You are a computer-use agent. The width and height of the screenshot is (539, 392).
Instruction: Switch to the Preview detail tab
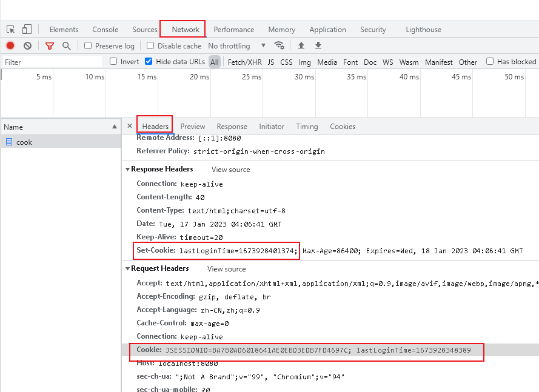[193, 127]
